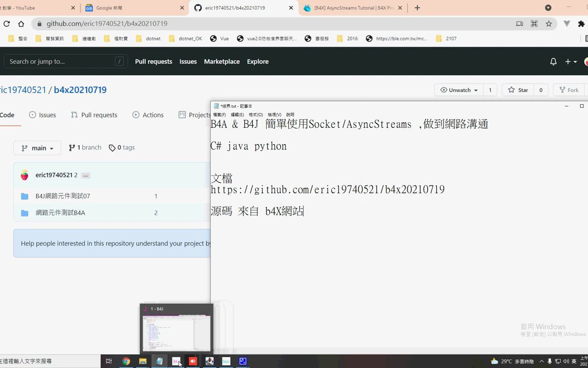
Task: Expand the commit message ellipsis
Action: tap(85, 175)
